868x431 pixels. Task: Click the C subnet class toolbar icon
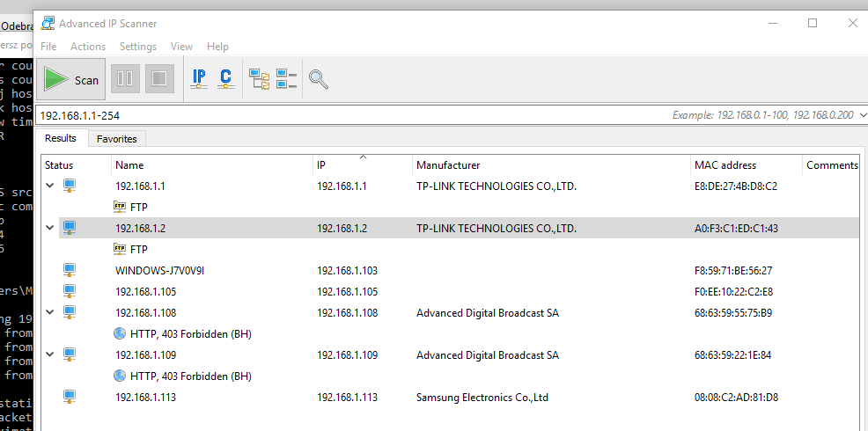[x=225, y=78]
